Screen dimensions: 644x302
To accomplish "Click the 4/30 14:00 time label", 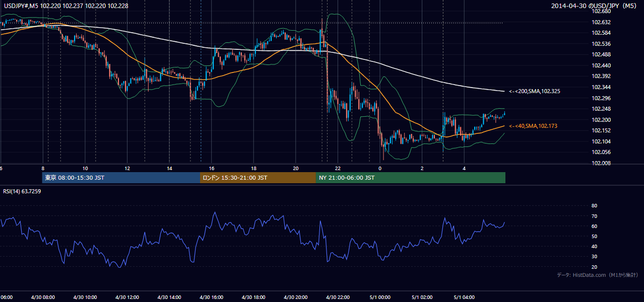I will coord(169,297).
